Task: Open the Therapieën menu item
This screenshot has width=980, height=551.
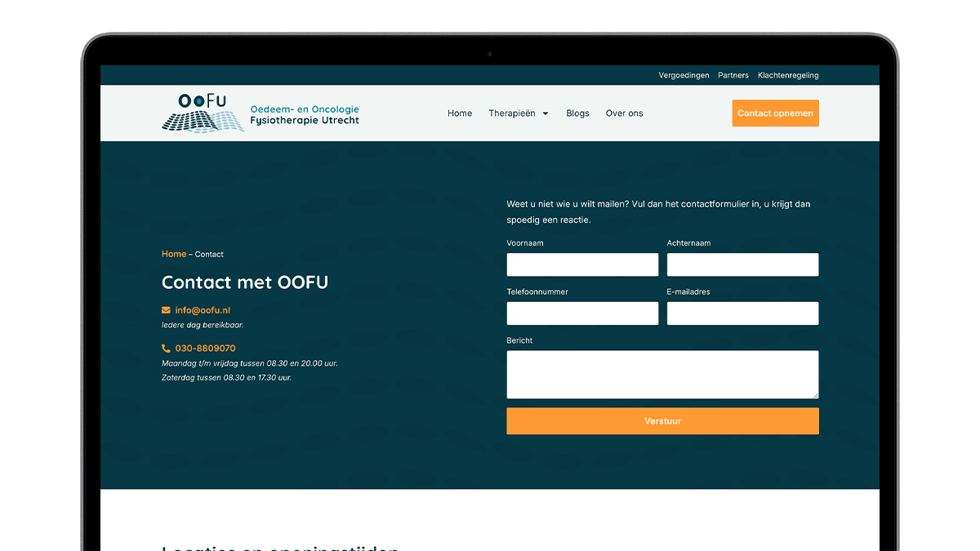Action: tap(512, 113)
